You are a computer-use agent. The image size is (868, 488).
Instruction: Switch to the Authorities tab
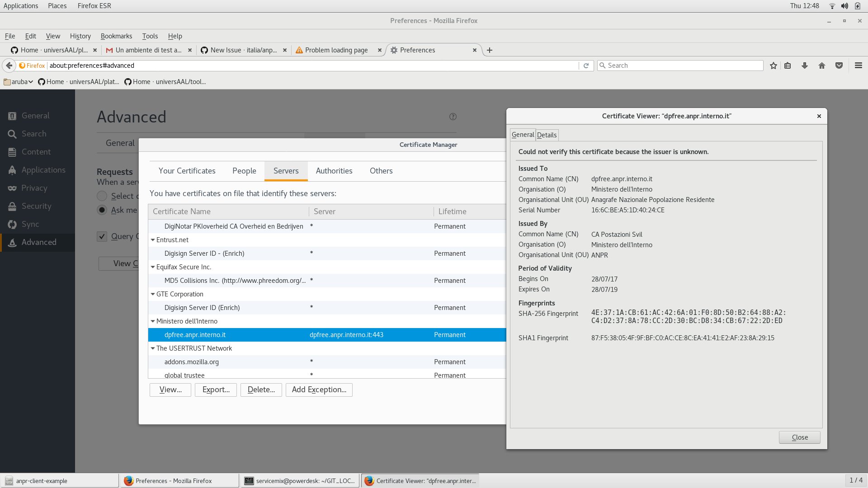(x=334, y=171)
